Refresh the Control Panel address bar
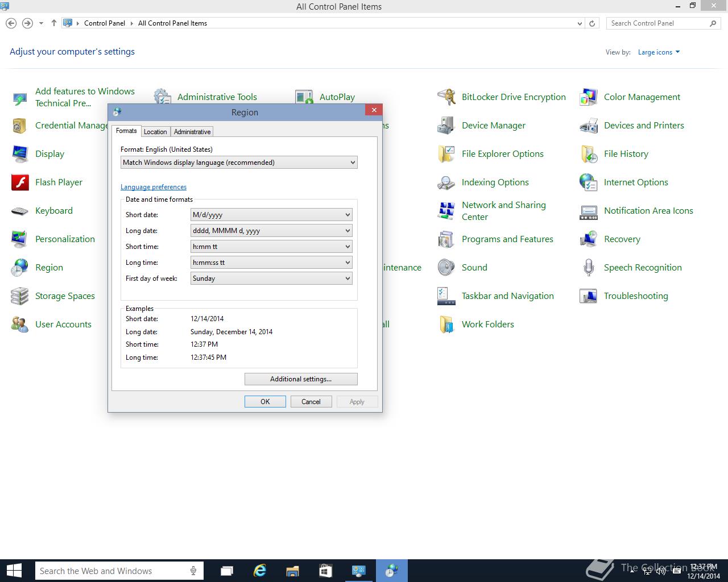728x582 pixels. click(592, 23)
